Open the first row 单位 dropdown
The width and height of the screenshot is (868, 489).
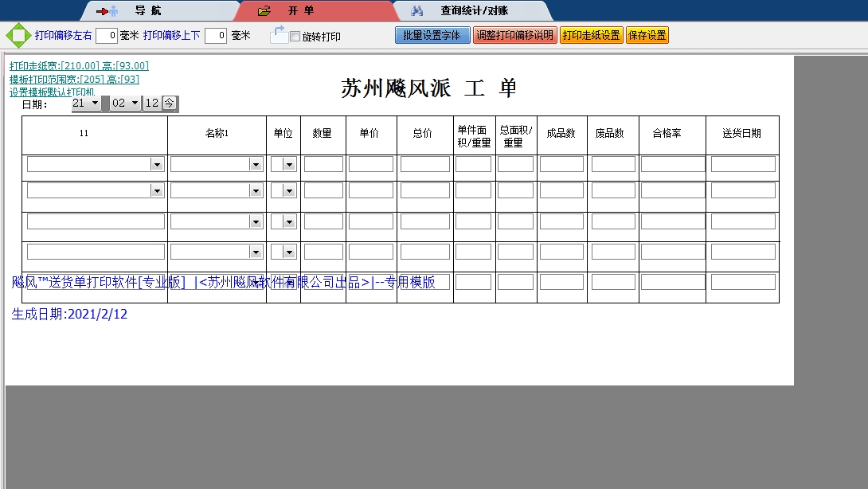(289, 164)
